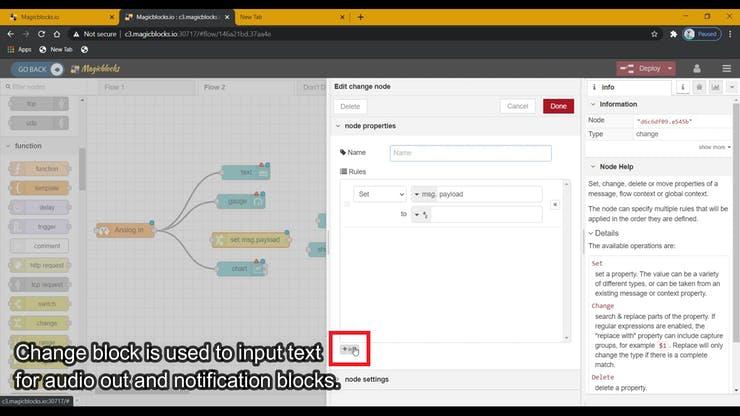Open the debug messages sidebar tab

click(x=699, y=87)
